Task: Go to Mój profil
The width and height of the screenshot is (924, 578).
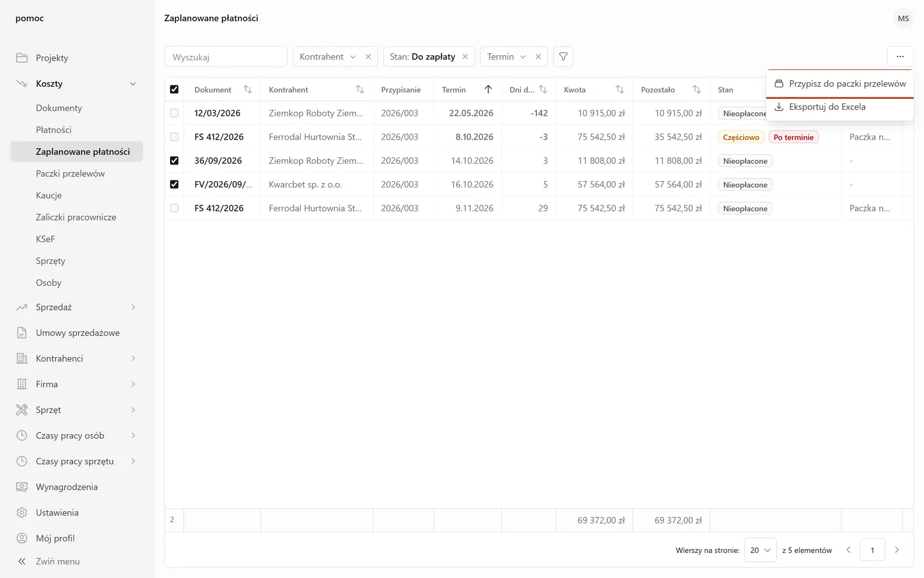Action: point(76,538)
